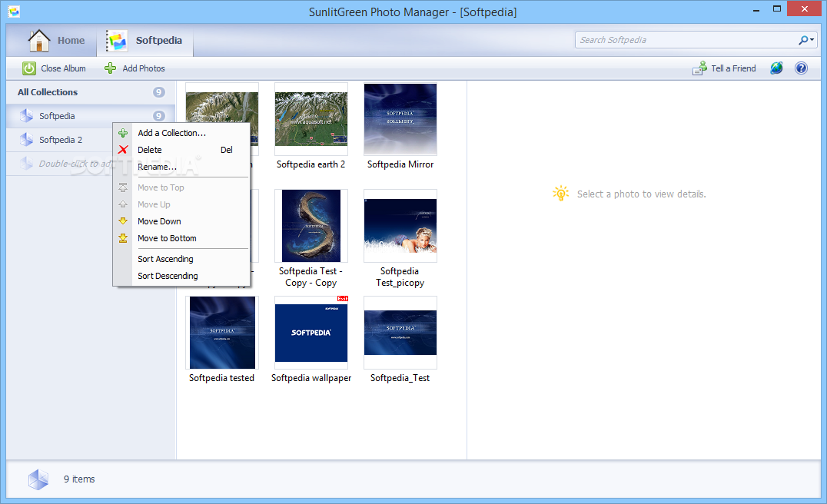Click the Close Album button
The width and height of the screenshot is (827, 504).
(55, 68)
